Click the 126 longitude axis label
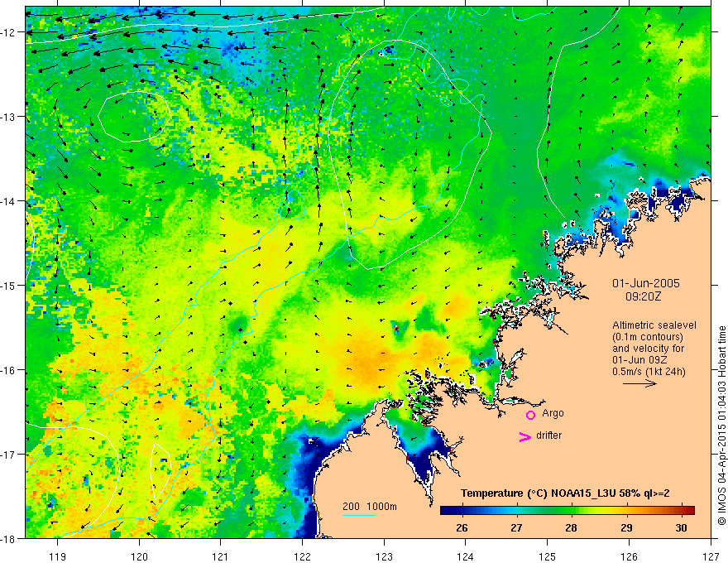This screenshot has height=563, width=728. pos(629,556)
